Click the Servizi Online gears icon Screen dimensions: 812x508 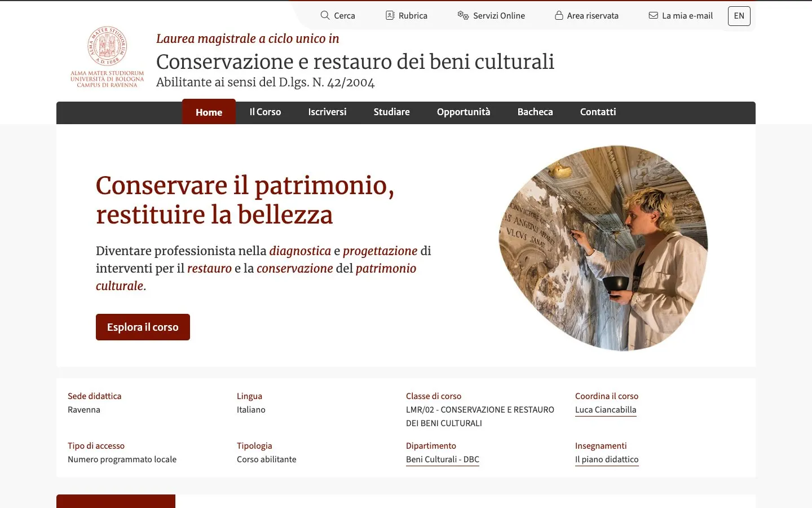click(x=463, y=15)
